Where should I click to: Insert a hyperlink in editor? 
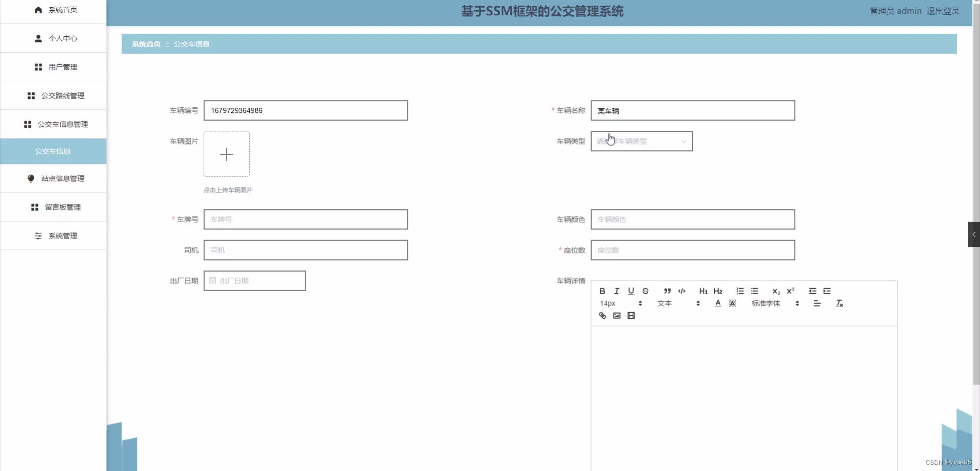pos(602,316)
